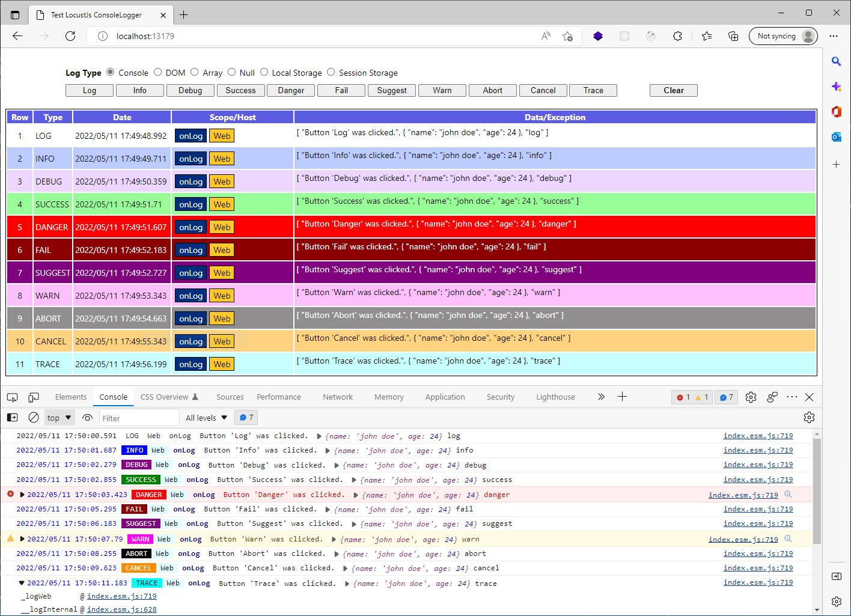Open the Not syncing profile button
851x616 pixels.
pyautogui.click(x=783, y=36)
